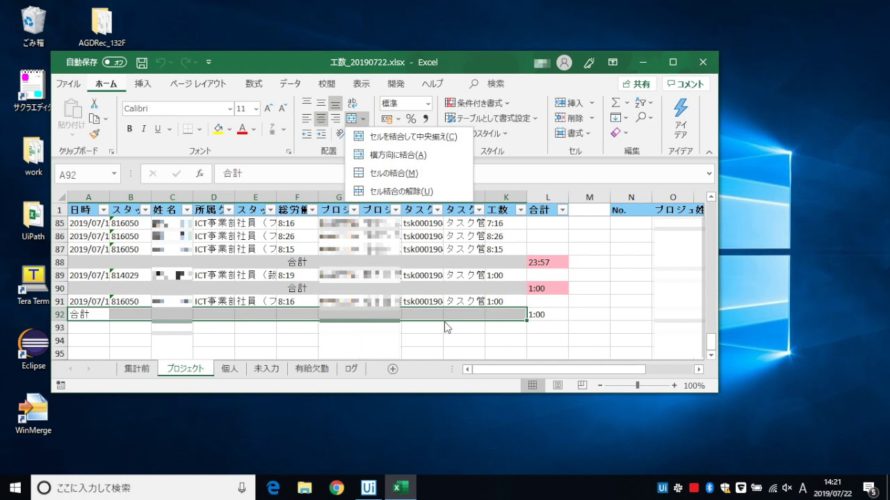Click the ファイル file button
The image size is (890, 500).
click(68, 83)
